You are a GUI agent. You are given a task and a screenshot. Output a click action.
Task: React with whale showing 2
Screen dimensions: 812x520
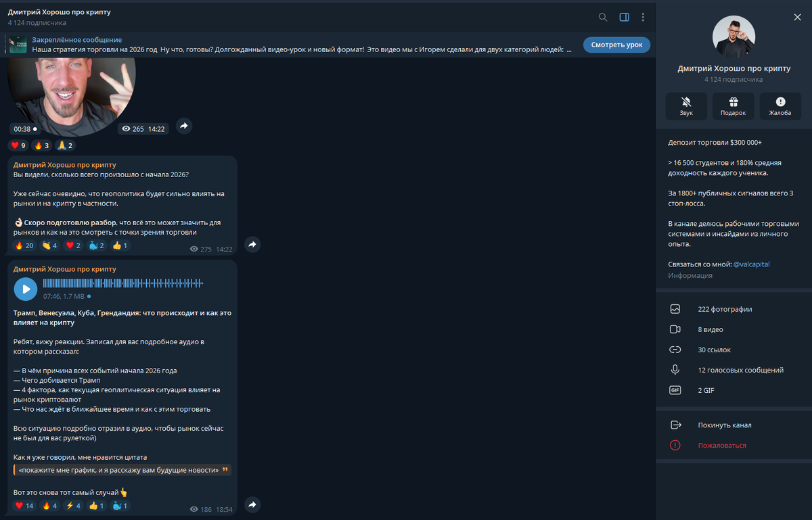(97, 245)
